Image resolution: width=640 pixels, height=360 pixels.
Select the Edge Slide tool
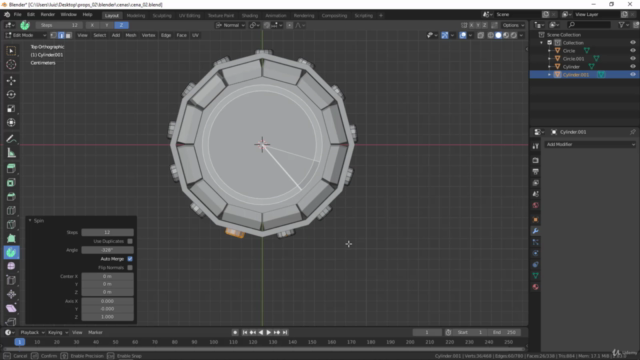(11, 280)
